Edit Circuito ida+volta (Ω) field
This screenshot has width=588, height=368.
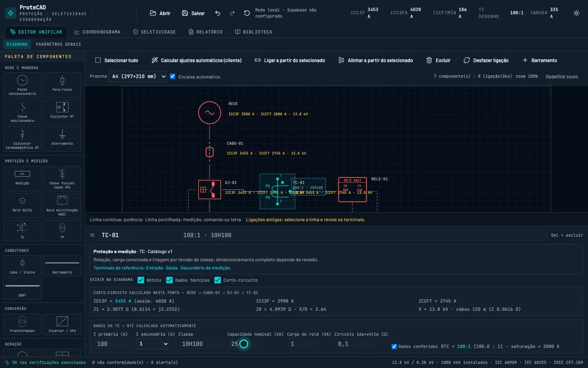click(x=361, y=344)
